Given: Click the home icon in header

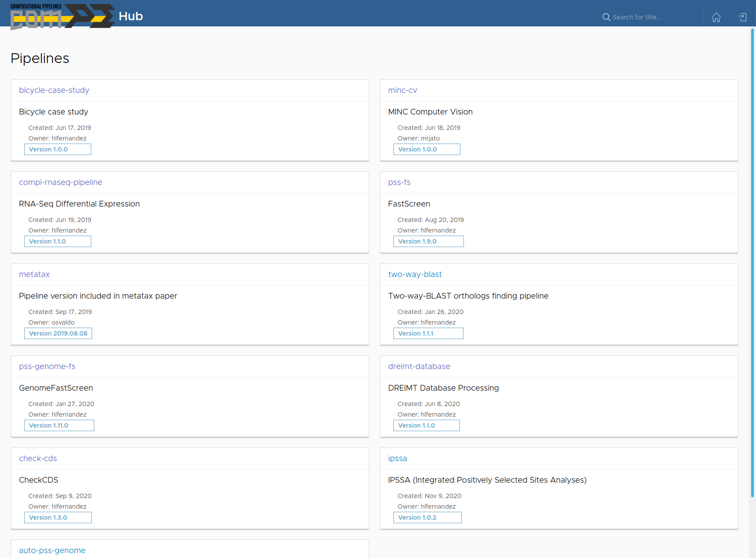Looking at the screenshot, I should (x=716, y=17).
